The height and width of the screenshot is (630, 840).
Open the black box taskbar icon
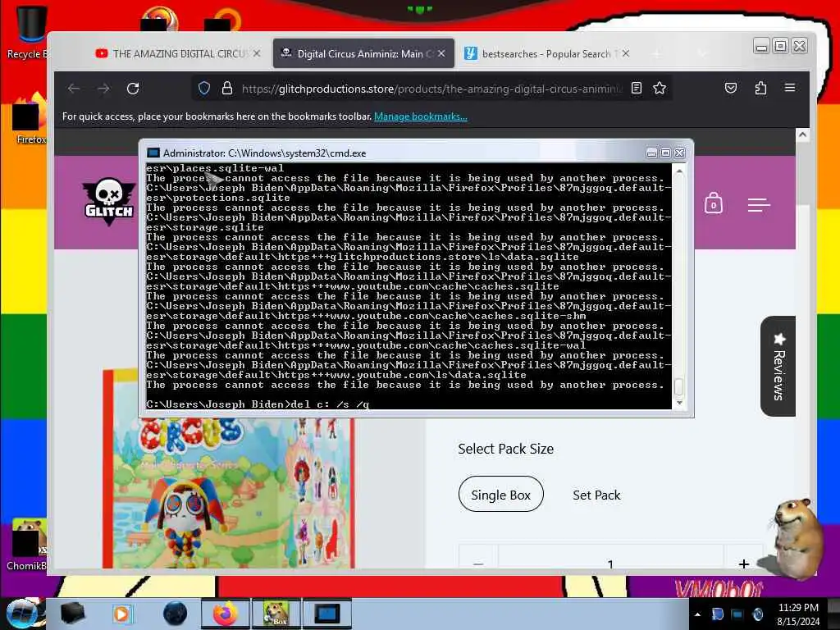pos(72,614)
